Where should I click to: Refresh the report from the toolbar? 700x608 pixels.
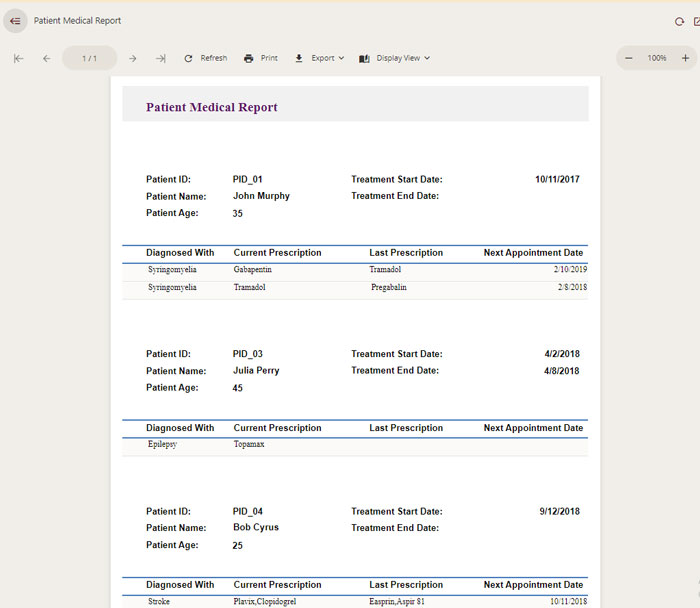coord(205,58)
